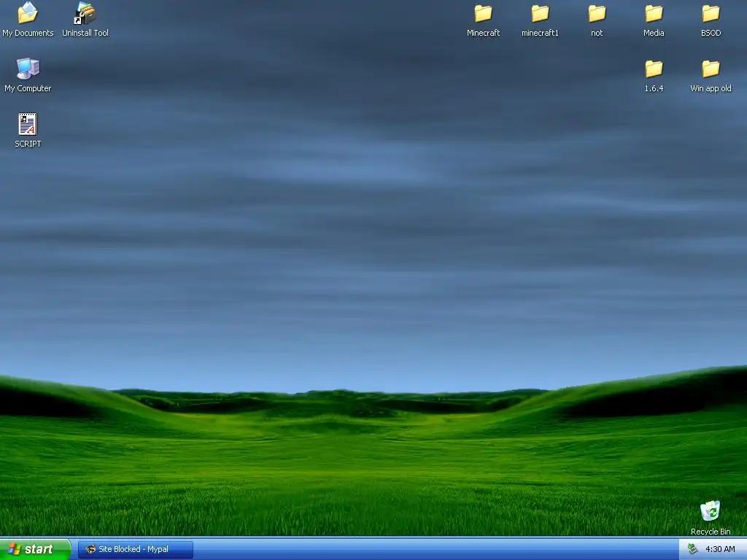Click the system tray network icon

pyautogui.click(x=692, y=549)
